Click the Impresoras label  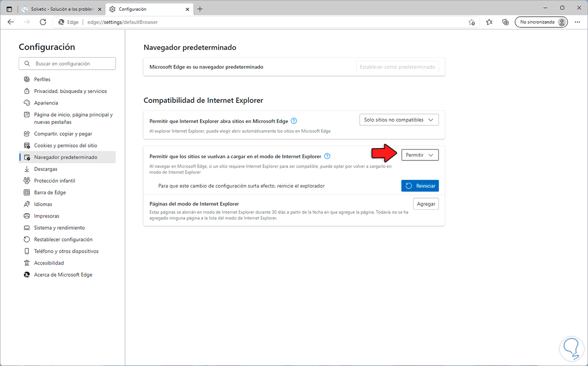pyautogui.click(x=47, y=216)
